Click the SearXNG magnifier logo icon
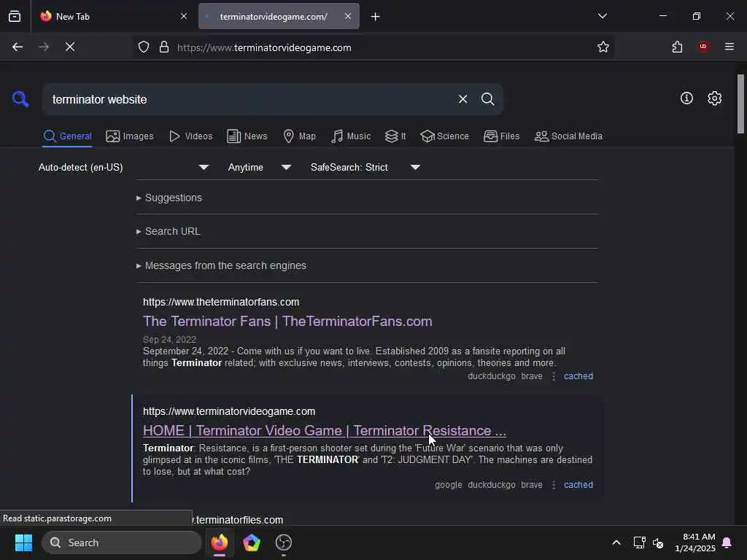The width and height of the screenshot is (747, 560). tap(20, 99)
